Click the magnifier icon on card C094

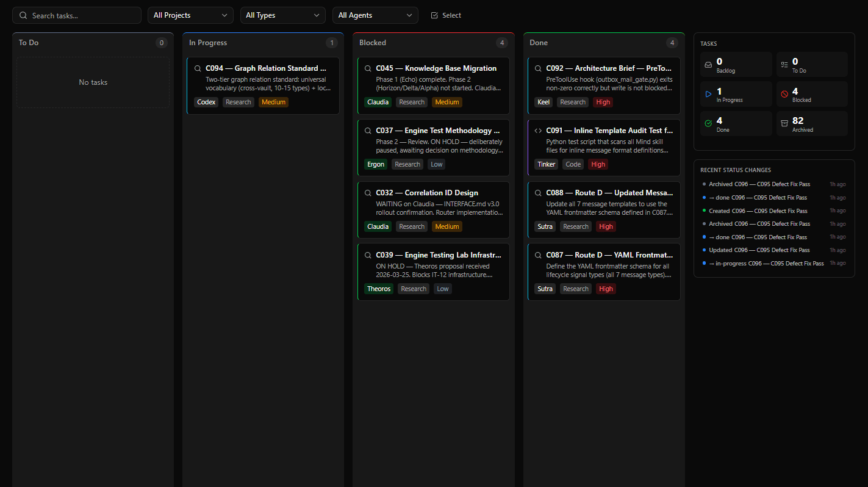coord(197,68)
